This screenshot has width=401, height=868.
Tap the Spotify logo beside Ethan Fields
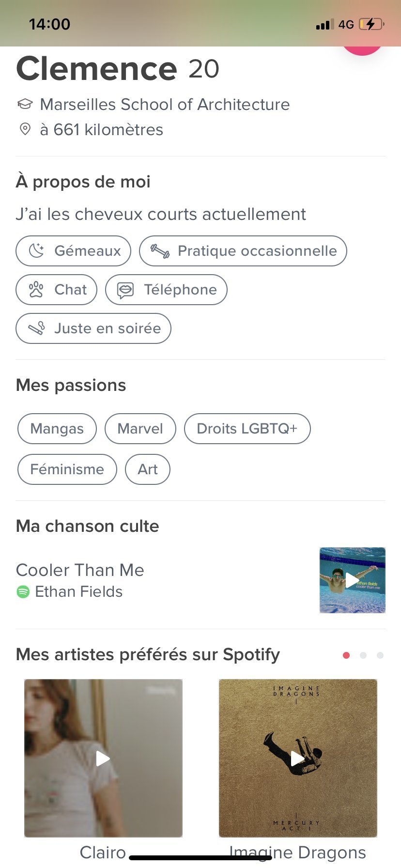23,592
